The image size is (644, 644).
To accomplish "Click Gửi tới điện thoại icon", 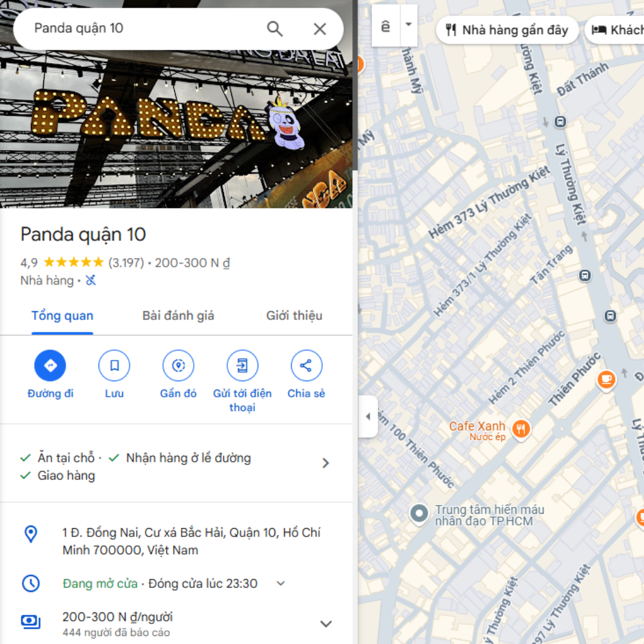I will tap(242, 365).
